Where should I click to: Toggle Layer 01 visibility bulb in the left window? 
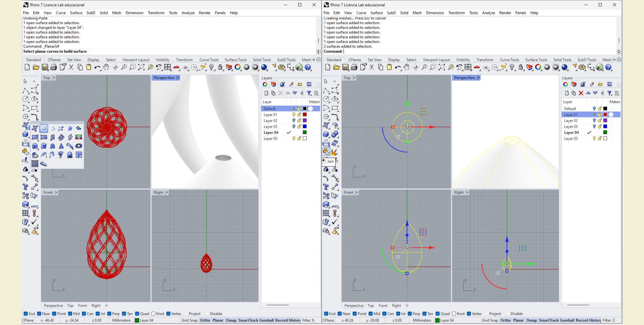coord(294,115)
